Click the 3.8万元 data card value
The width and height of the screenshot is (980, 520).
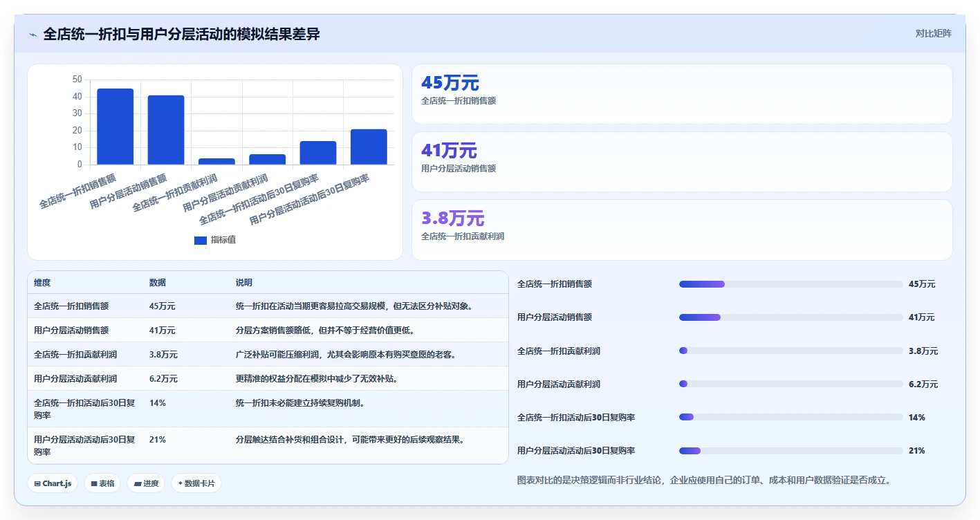click(453, 219)
